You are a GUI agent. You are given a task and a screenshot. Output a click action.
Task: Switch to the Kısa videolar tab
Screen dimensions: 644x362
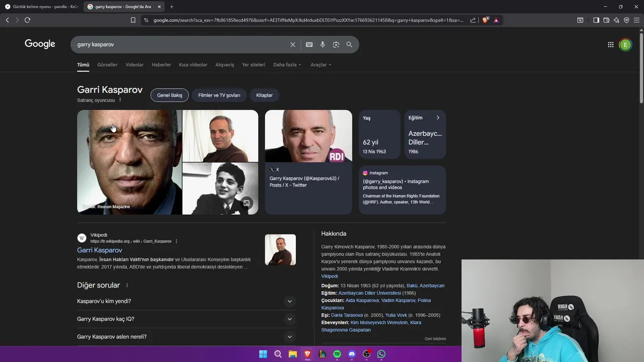(x=193, y=65)
